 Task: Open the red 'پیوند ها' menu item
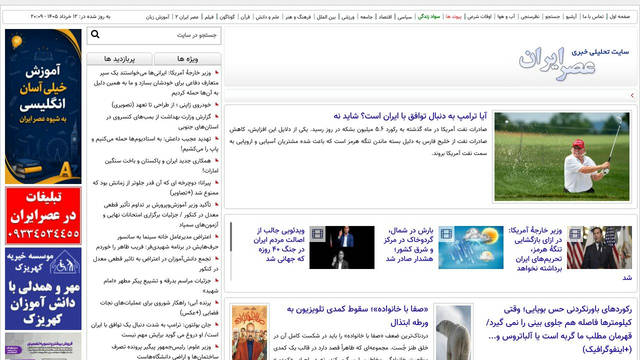click(x=453, y=17)
